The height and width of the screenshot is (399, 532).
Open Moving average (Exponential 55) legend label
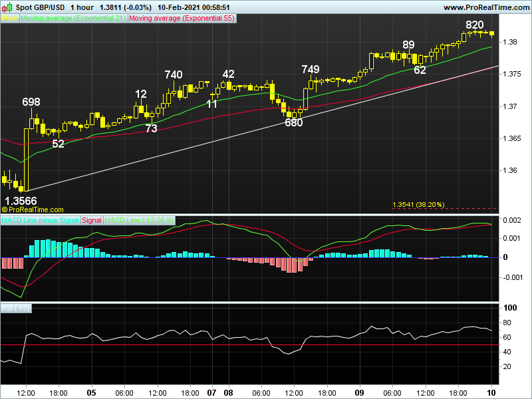tap(182, 19)
